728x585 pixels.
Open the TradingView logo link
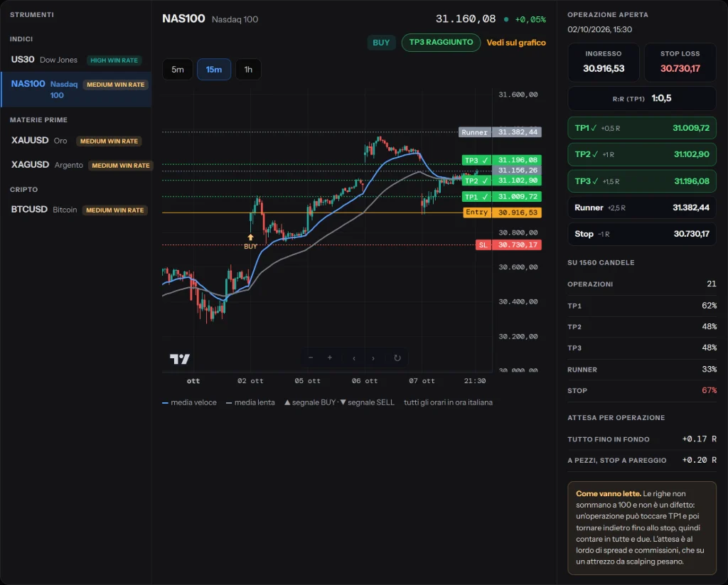click(180, 359)
